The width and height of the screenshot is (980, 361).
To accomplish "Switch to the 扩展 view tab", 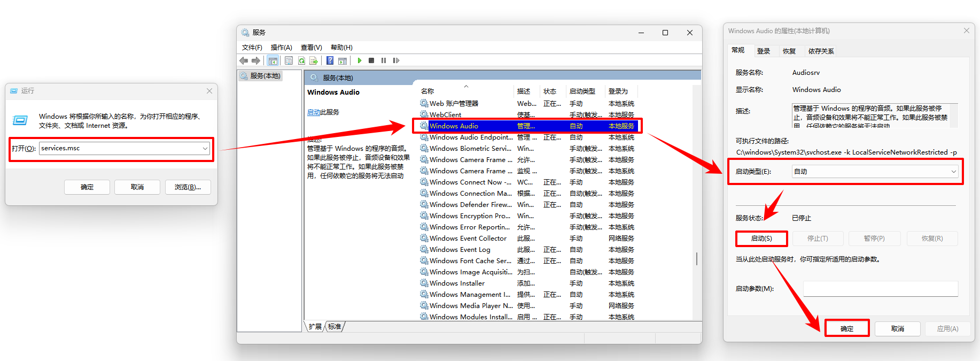I will pos(315,327).
